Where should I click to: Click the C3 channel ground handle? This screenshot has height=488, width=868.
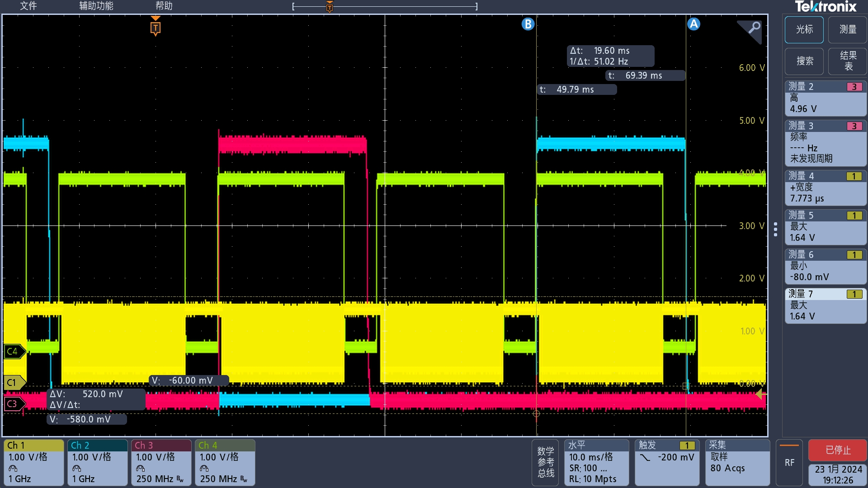(14, 404)
